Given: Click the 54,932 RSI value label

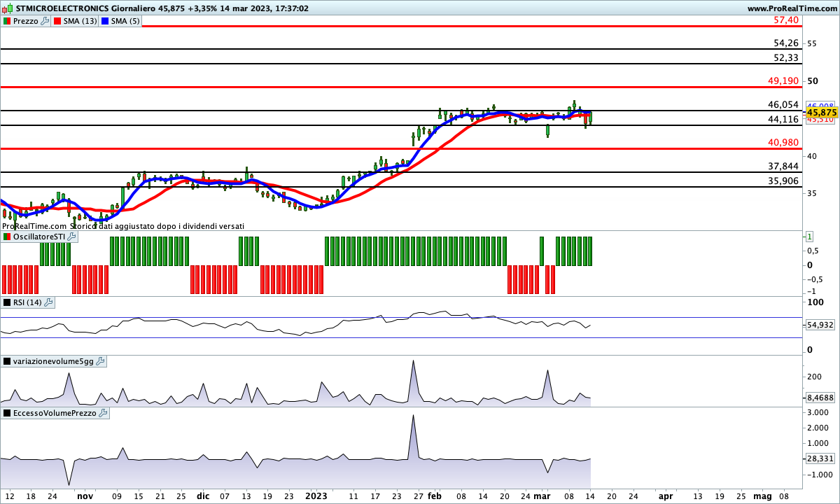Looking at the screenshot, I should tap(822, 325).
